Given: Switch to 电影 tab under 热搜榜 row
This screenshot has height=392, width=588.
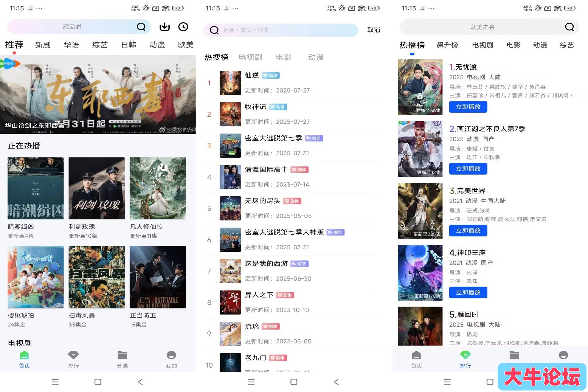Looking at the screenshot, I should tap(284, 57).
